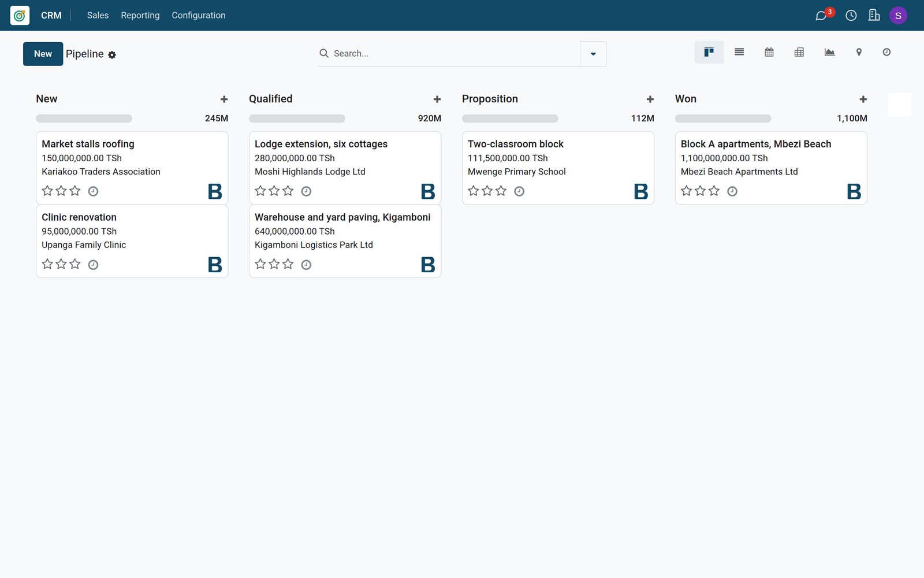The image size is (924, 578).
Task: Open Block A apartments, Mbezi Beach card
Action: [x=771, y=168]
